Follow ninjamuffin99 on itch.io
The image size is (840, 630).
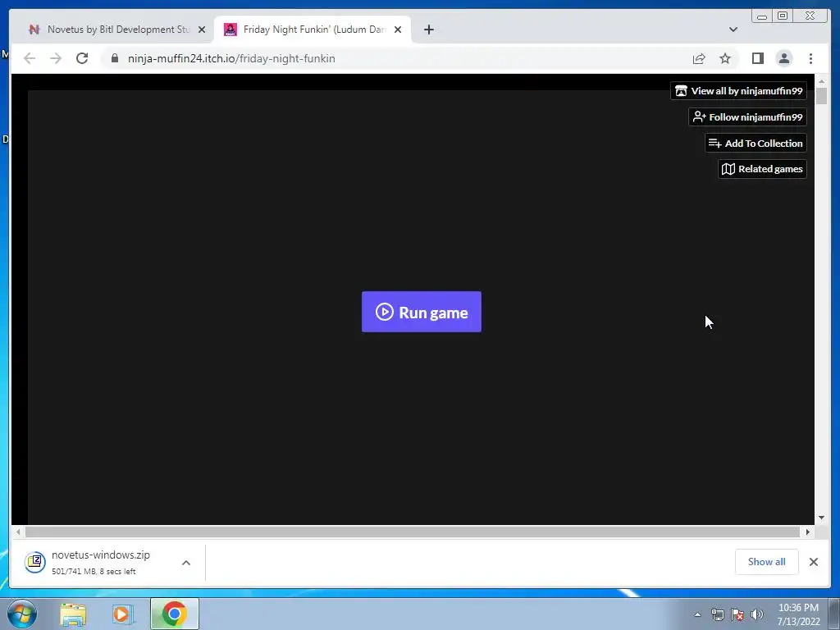point(747,116)
